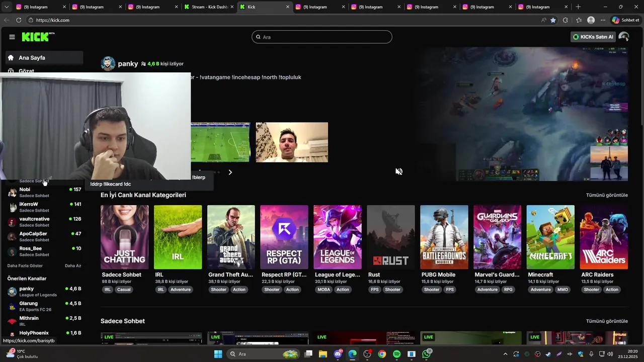Collapse list with Daha Az

[x=73, y=265]
